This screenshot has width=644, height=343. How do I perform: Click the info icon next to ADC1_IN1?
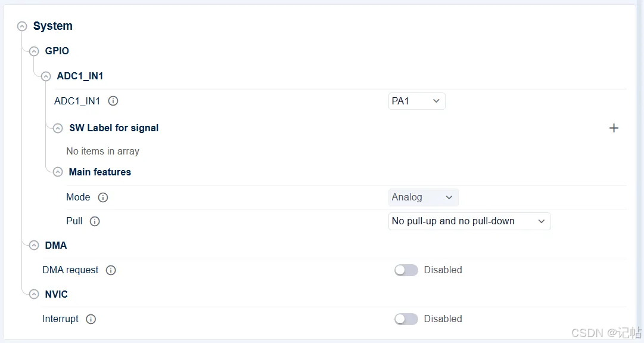tap(113, 101)
